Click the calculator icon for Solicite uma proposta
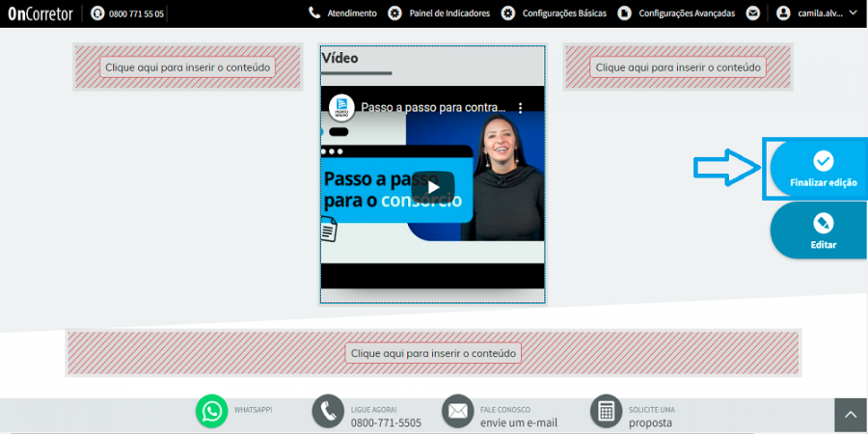868x434 pixels. [607, 411]
